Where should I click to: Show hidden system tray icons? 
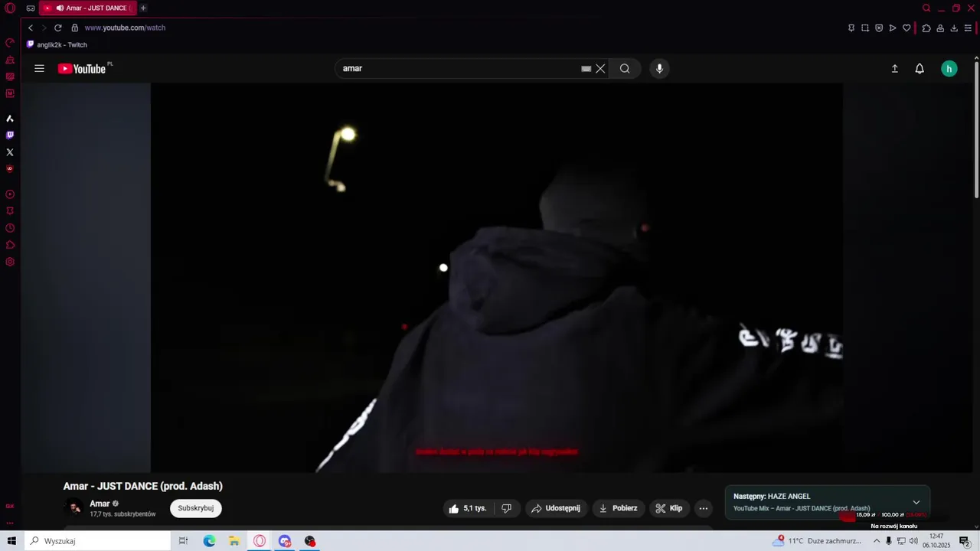(x=877, y=541)
